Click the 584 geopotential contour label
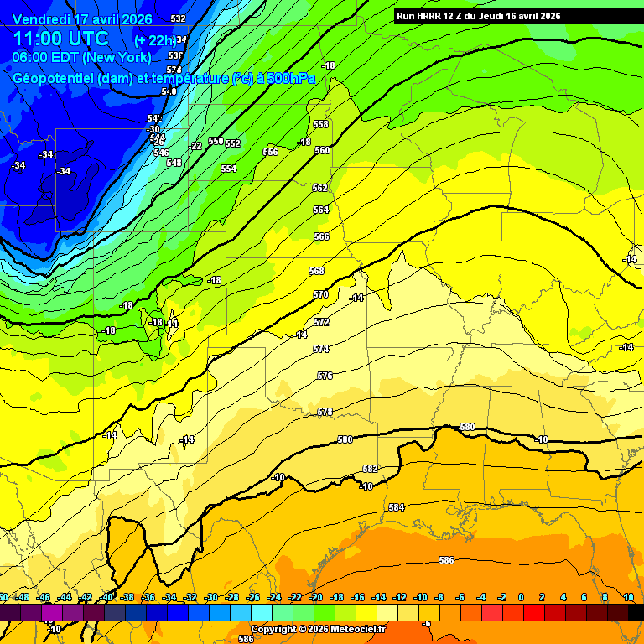The image size is (644, 644). coord(397,507)
